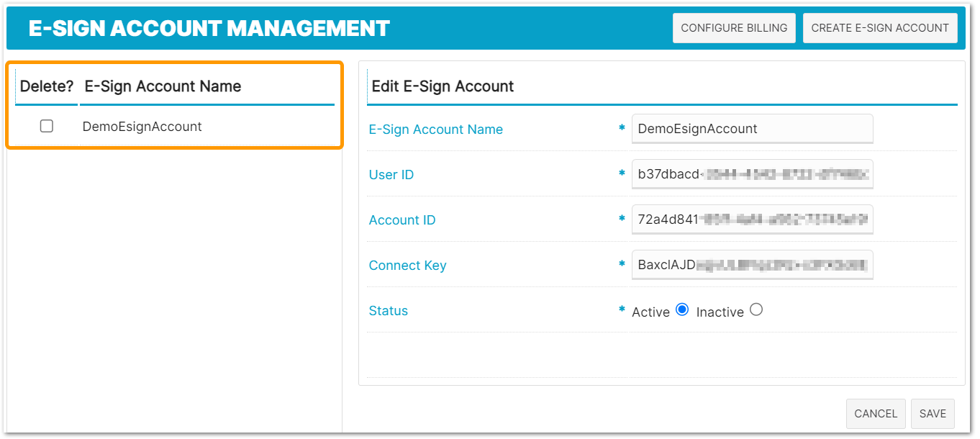Click the Connect Key field label
This screenshot has height=439, width=980.
[x=408, y=266]
